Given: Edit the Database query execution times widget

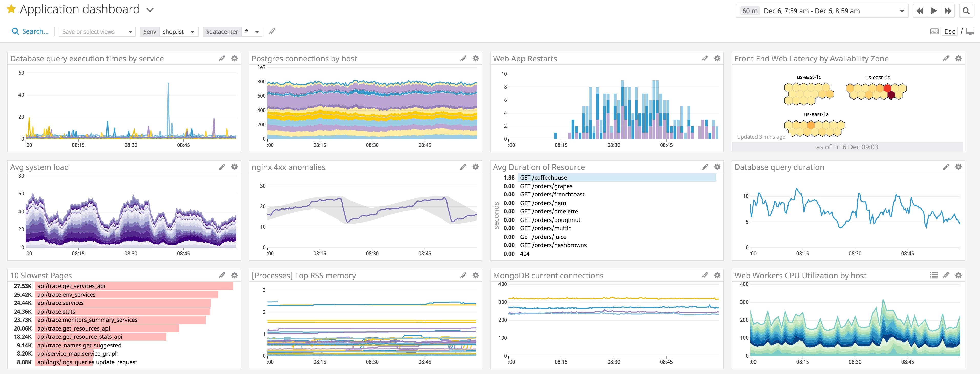Looking at the screenshot, I should point(222,59).
